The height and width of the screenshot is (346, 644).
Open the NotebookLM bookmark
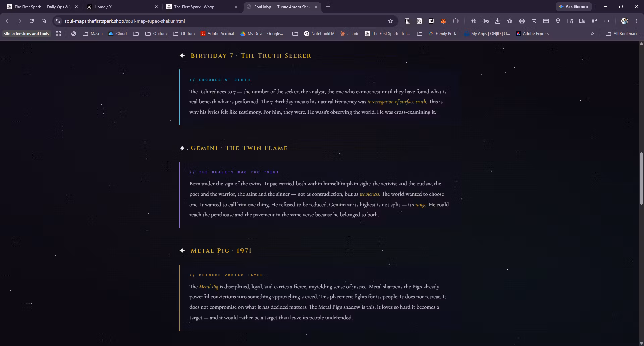[x=319, y=34]
